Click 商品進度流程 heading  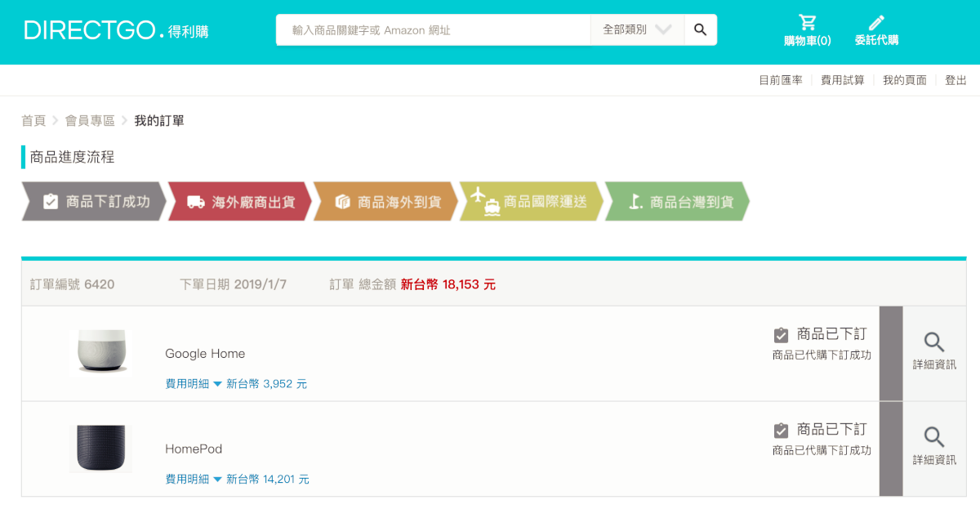click(72, 157)
